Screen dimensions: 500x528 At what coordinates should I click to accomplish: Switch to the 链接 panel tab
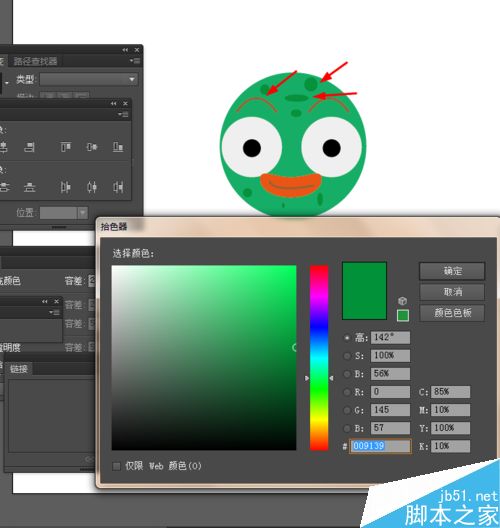(x=19, y=369)
